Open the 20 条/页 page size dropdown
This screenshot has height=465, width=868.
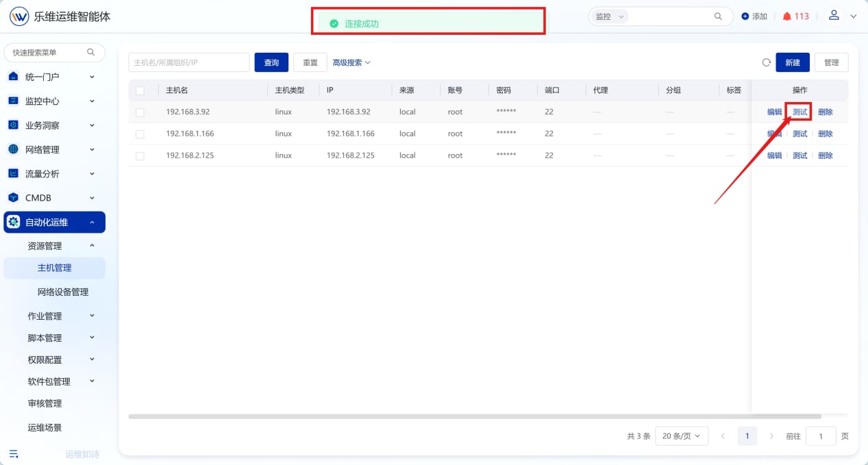(682, 436)
